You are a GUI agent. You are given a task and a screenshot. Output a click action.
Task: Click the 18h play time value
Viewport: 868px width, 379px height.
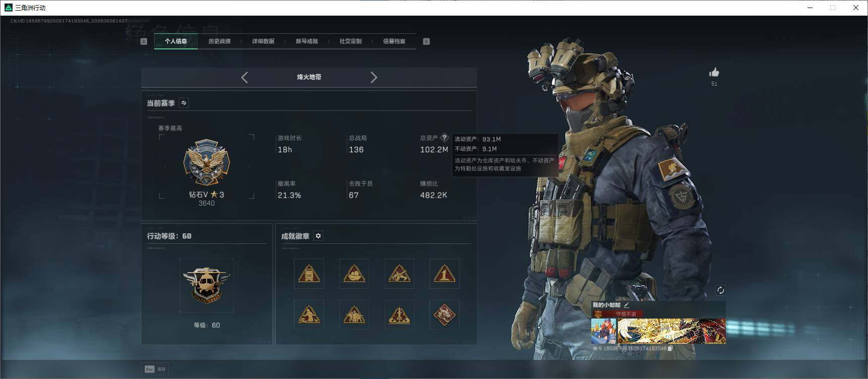[285, 150]
